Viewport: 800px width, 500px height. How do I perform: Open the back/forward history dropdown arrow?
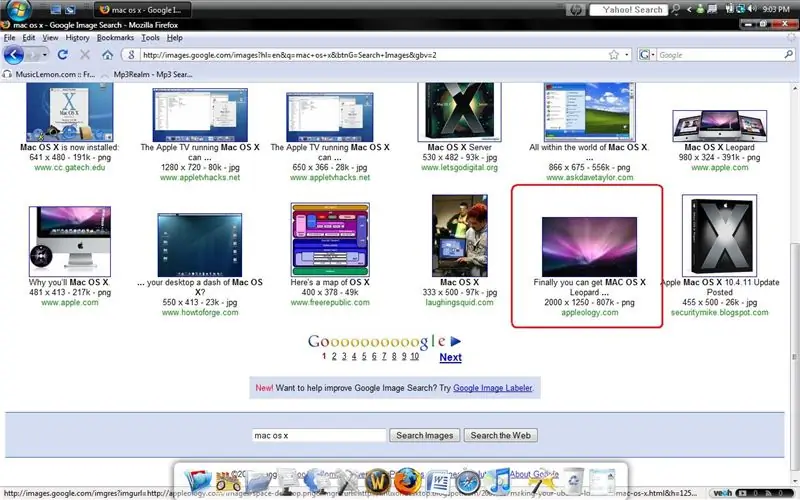45,55
